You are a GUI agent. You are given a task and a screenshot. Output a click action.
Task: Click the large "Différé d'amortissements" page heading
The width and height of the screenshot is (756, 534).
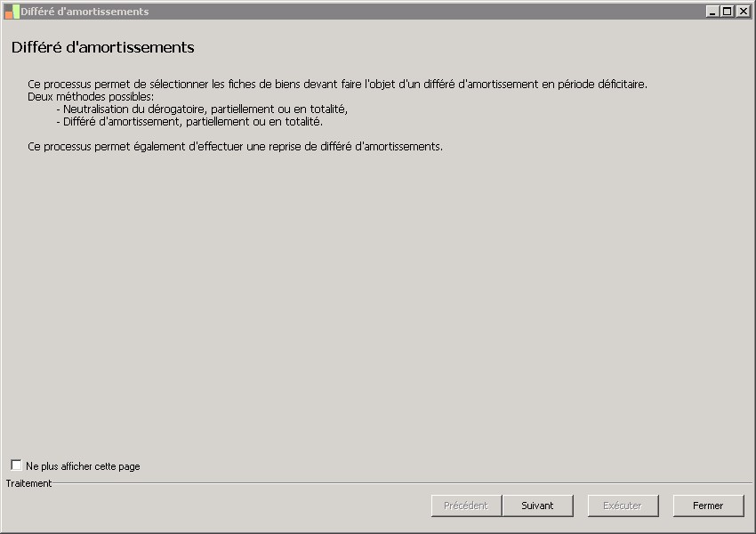pyautogui.click(x=102, y=47)
